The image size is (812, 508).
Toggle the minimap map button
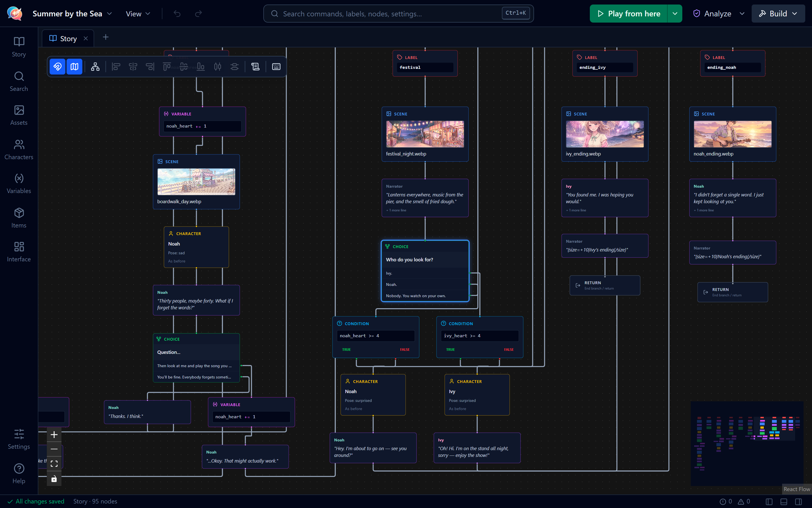click(x=74, y=67)
